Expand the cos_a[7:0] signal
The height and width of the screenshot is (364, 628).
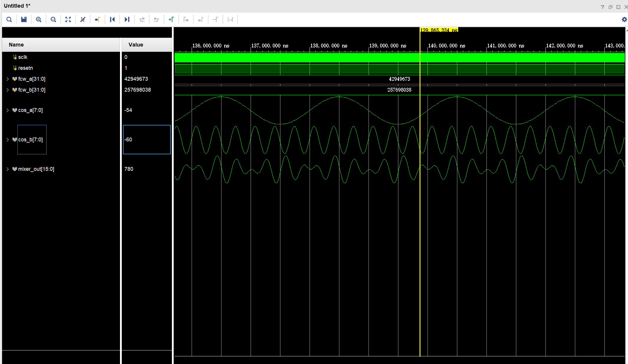(x=8, y=110)
